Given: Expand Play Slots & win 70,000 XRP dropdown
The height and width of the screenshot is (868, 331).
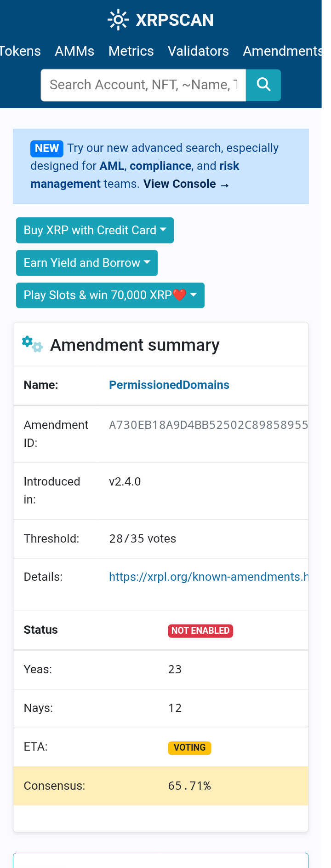Looking at the screenshot, I should click(x=110, y=295).
